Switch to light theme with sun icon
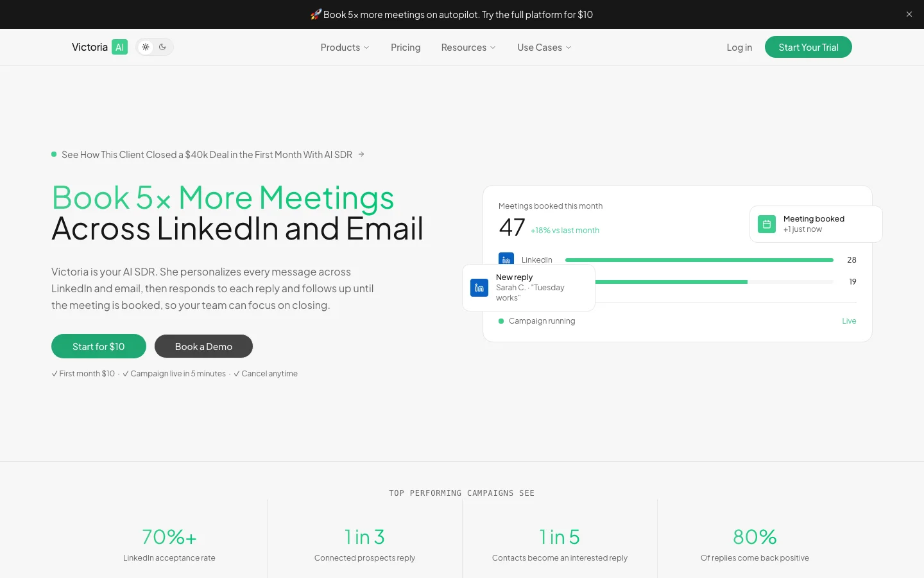This screenshot has width=924, height=578. (146, 47)
